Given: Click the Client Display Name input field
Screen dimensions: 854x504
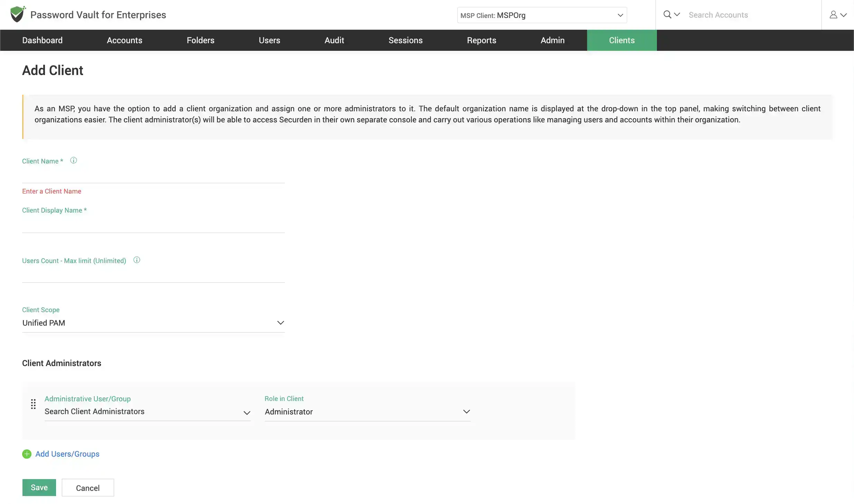Looking at the screenshot, I should [x=153, y=225].
